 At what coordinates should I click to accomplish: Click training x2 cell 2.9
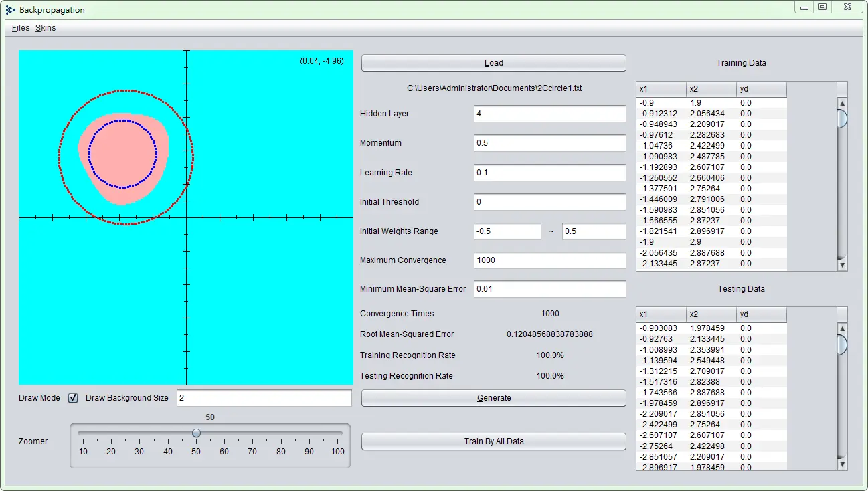click(x=711, y=242)
